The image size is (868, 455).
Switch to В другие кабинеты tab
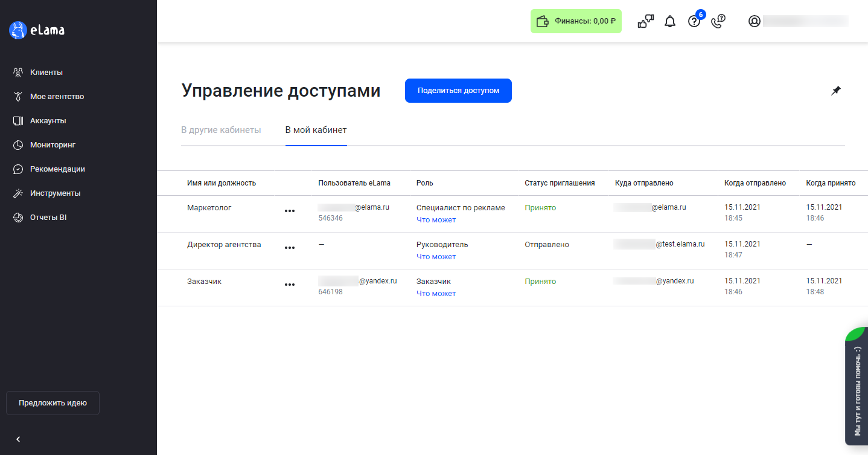pos(221,130)
